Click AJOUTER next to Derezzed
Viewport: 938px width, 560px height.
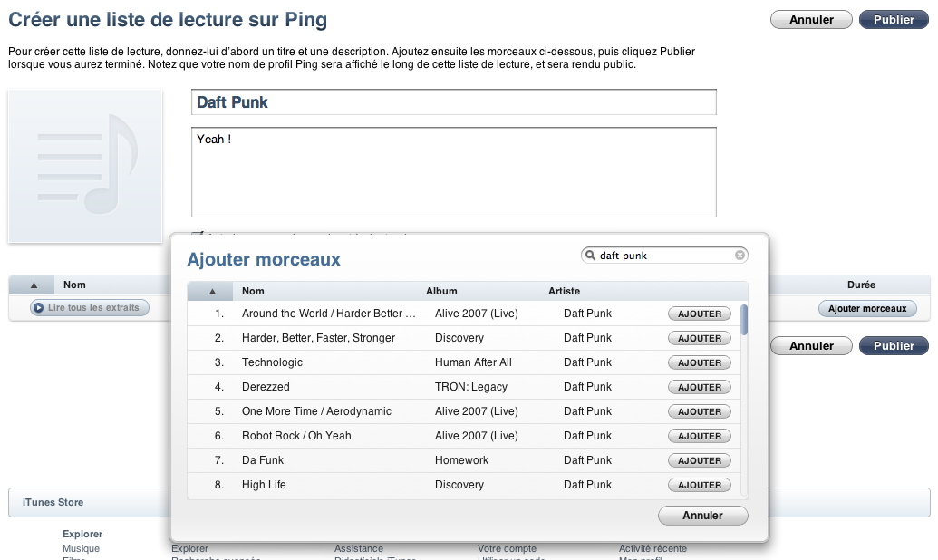tap(700, 387)
